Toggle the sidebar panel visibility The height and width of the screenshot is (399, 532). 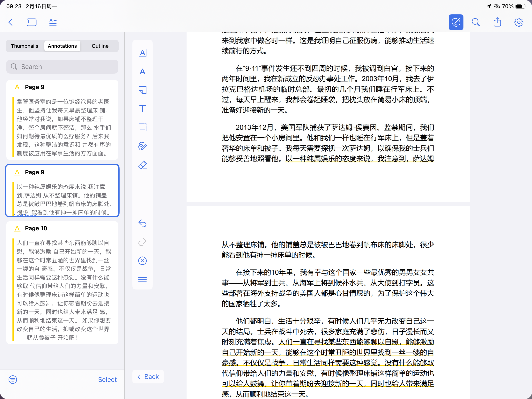click(32, 22)
